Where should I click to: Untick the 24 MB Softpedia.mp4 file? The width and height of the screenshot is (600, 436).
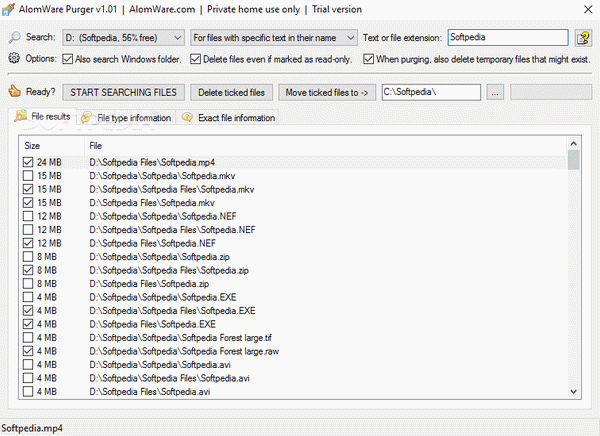[28, 162]
